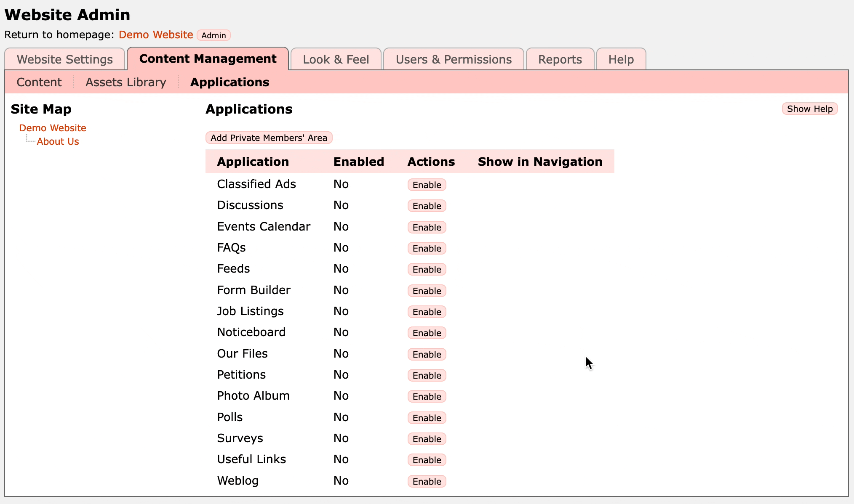Click Add Private Members' Area button
This screenshot has height=504, width=854.
(x=269, y=138)
